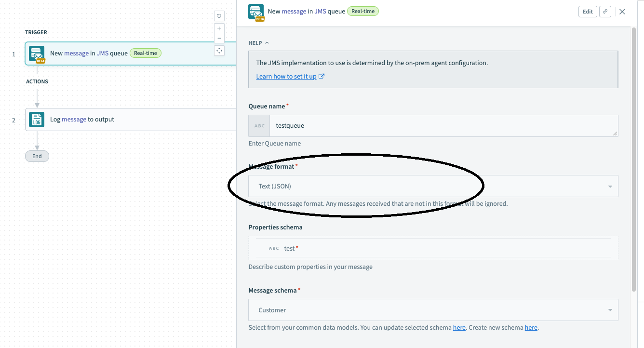Screen dimensions: 644x348
Task: Open the Message schema dropdown
Action: tap(433, 310)
